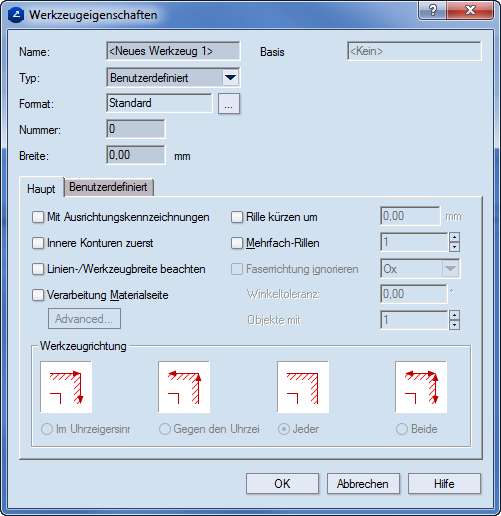Click the Breite input field
The image size is (501, 516).
pyautogui.click(x=136, y=155)
